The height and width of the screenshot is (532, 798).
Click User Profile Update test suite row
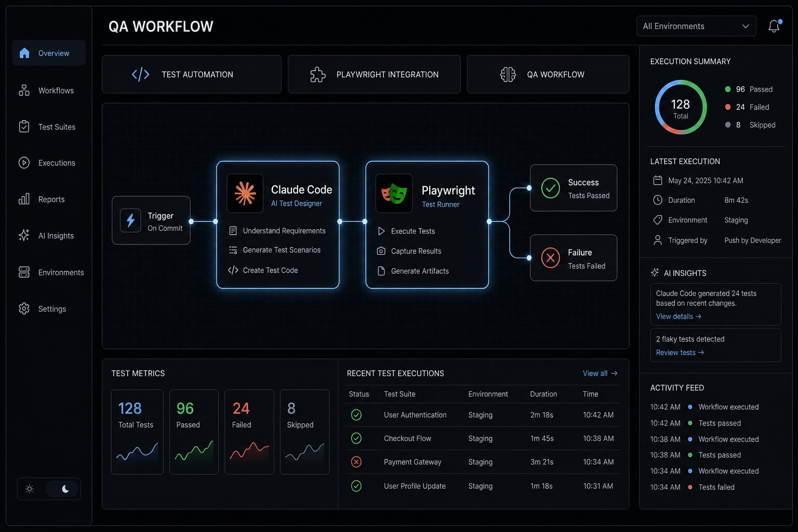click(x=483, y=486)
